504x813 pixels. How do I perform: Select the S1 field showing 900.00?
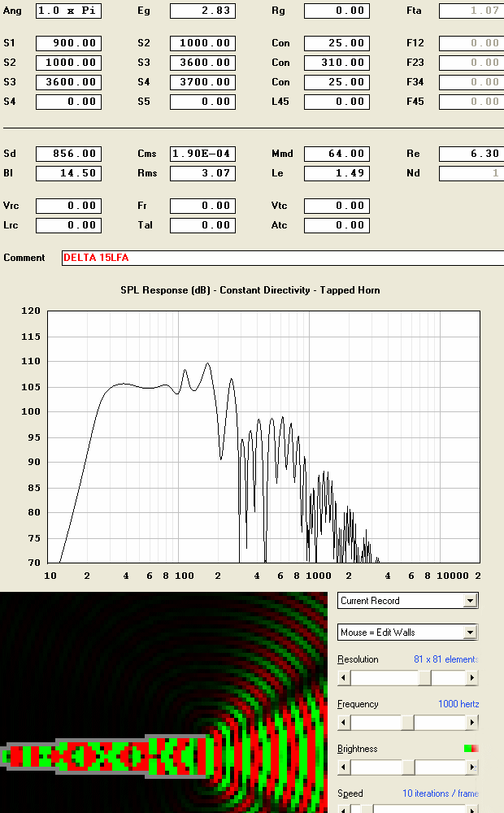(x=68, y=43)
